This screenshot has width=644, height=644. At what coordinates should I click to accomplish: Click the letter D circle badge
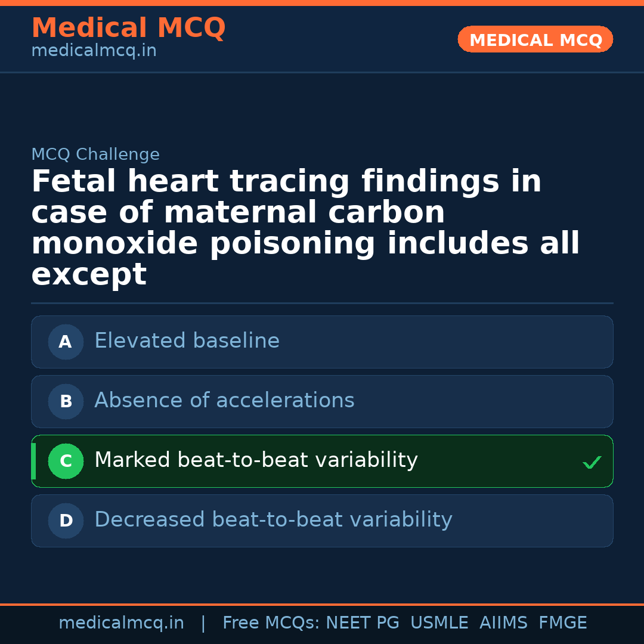66,521
